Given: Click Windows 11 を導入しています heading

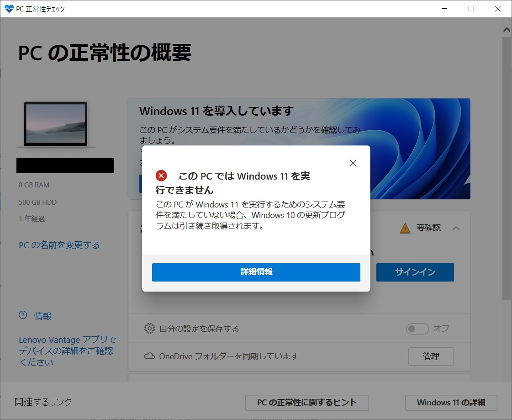Looking at the screenshot, I should (x=216, y=111).
